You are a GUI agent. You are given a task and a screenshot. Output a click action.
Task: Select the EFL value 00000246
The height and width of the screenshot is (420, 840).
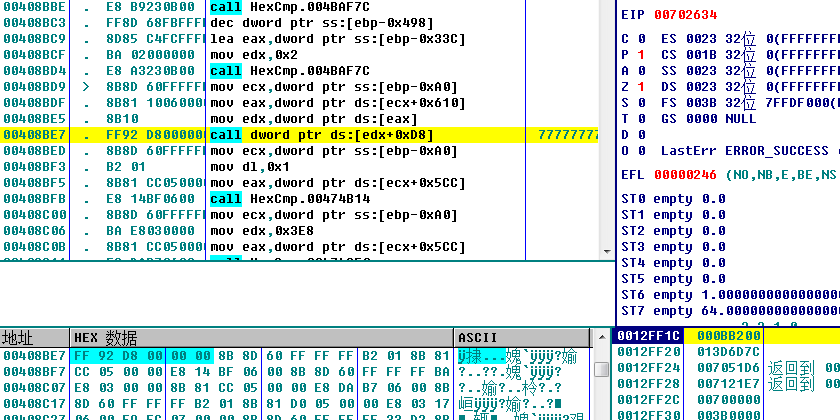[686, 175]
